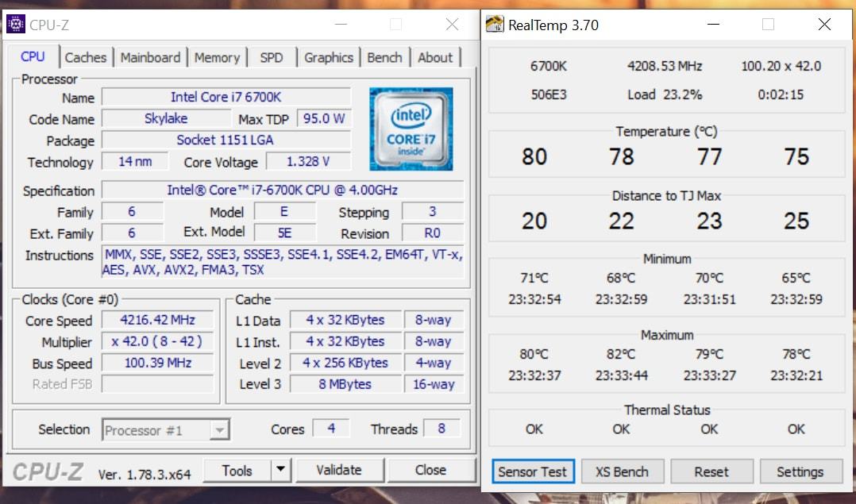This screenshot has width=856, height=504.
Task: Click the Minimum timestamp '23:31:51'
Action: (x=709, y=299)
